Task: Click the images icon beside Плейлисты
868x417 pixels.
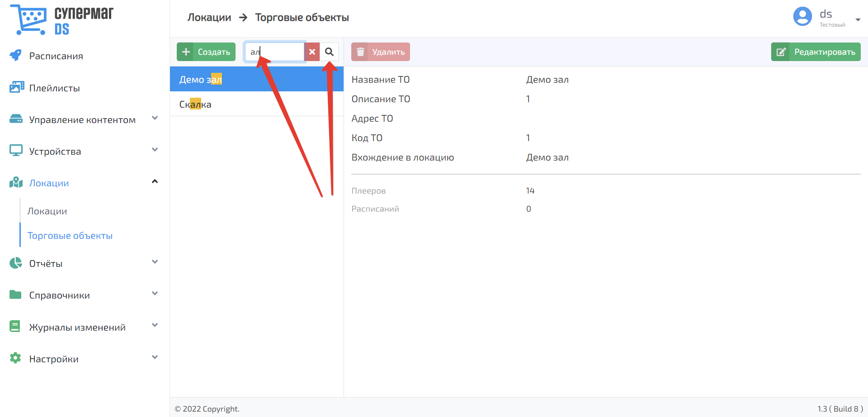Action: (x=17, y=87)
